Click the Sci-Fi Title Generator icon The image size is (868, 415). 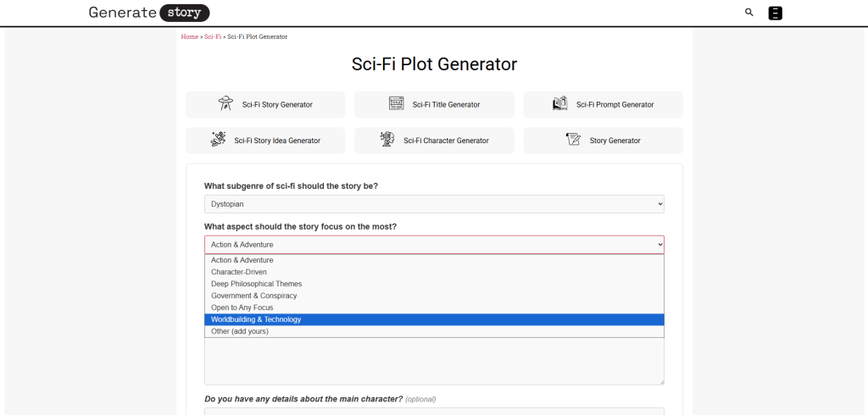coord(396,104)
